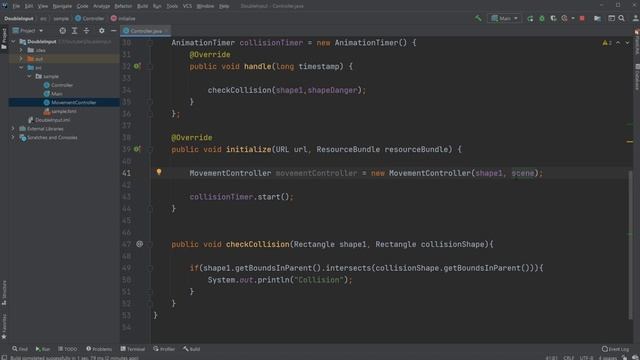
Task: Click the user account avatar icon
Action: point(636,18)
